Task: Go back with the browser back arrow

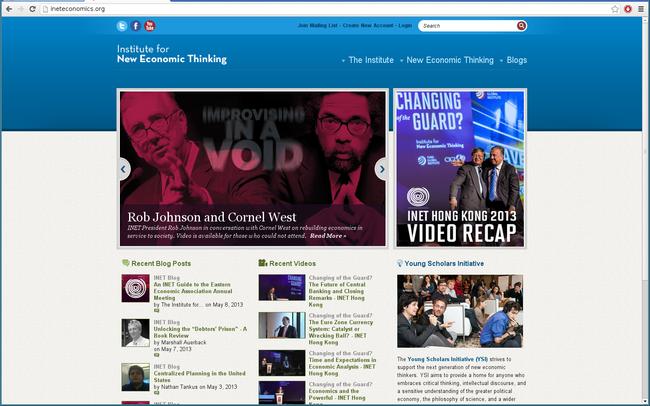Action: pos(9,9)
